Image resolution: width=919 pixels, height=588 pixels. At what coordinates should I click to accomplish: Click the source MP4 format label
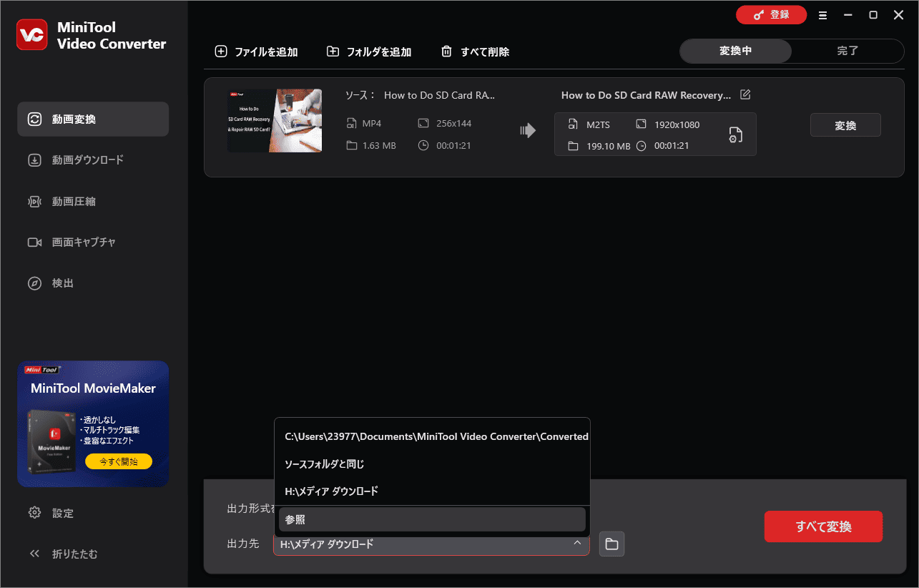(x=372, y=124)
